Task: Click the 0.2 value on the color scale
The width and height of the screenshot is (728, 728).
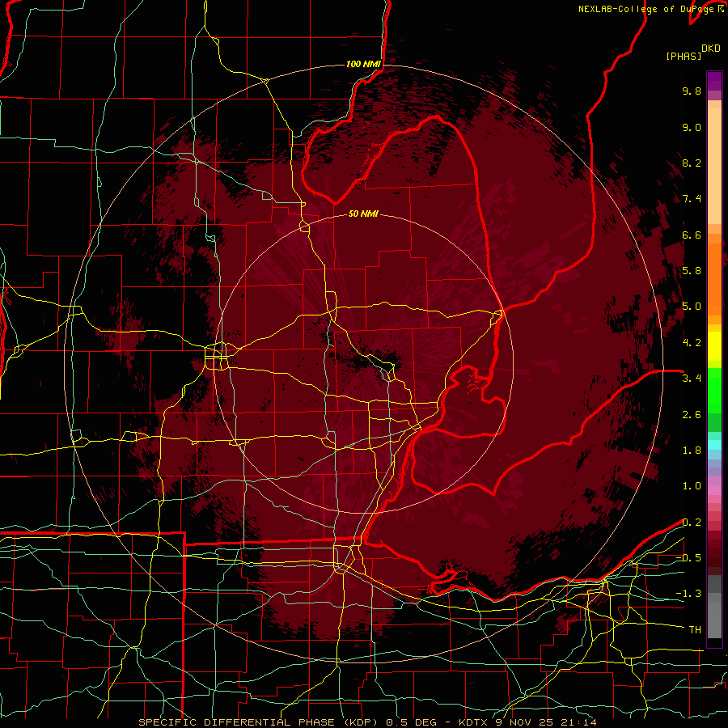Action: click(x=692, y=523)
